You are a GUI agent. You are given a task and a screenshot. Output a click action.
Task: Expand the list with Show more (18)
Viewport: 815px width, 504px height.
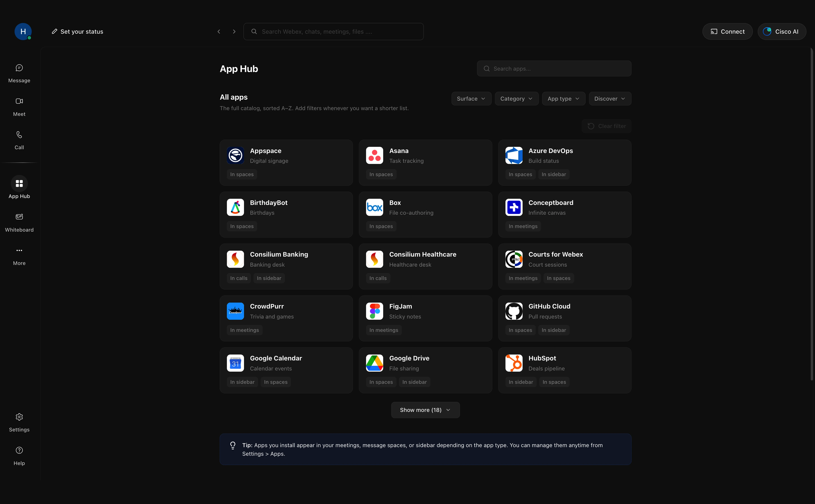tap(425, 410)
